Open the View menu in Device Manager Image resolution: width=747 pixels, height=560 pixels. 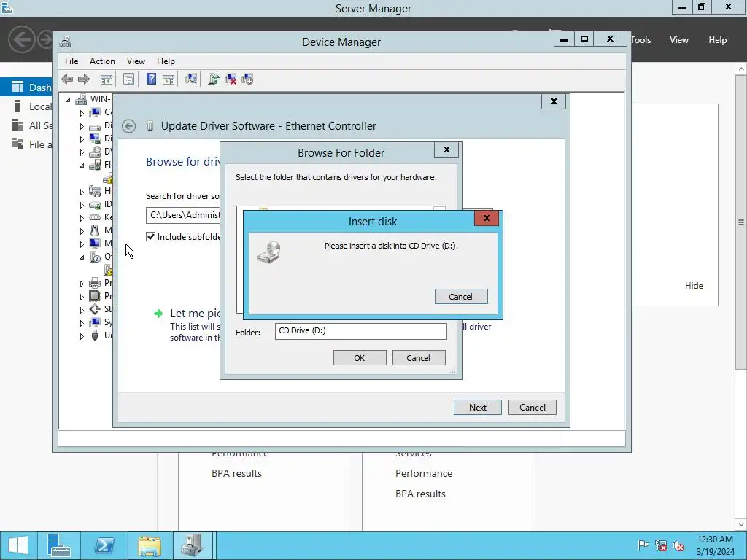point(136,61)
